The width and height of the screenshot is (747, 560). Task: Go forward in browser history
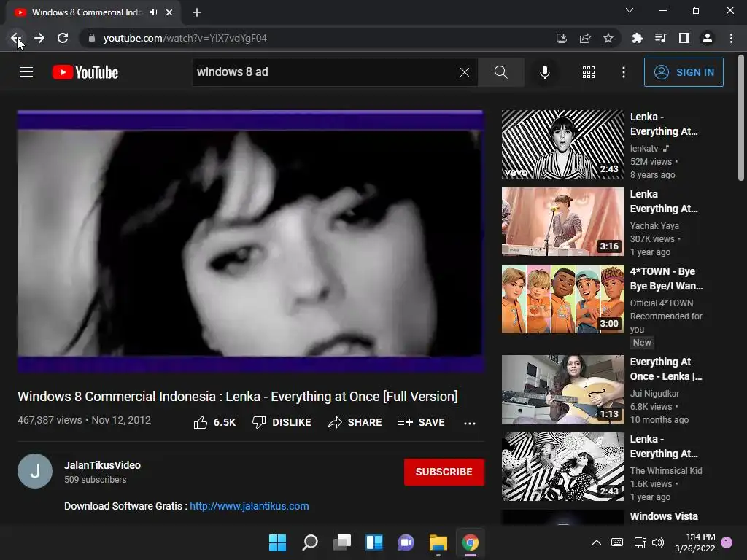(39, 38)
